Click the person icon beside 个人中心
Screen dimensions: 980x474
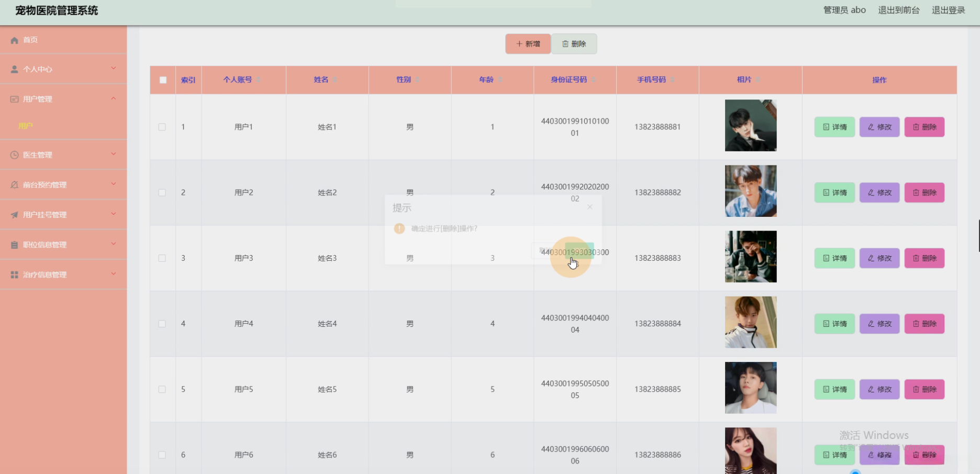click(x=14, y=69)
